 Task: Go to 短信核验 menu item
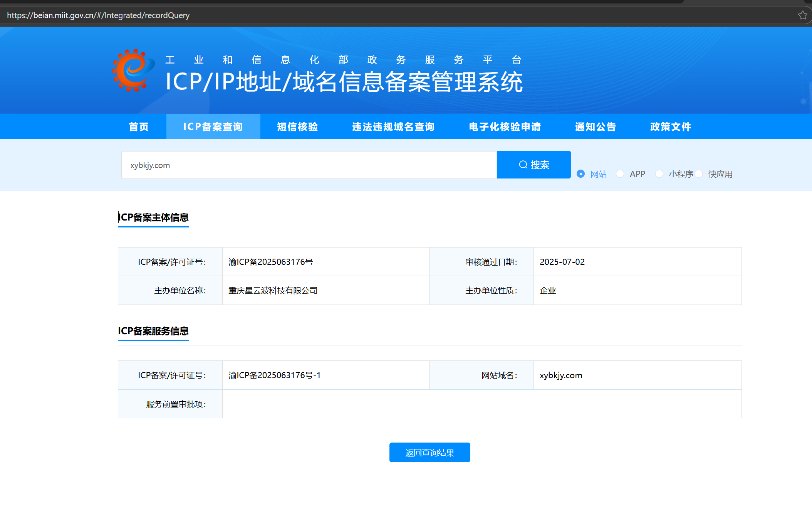(297, 126)
